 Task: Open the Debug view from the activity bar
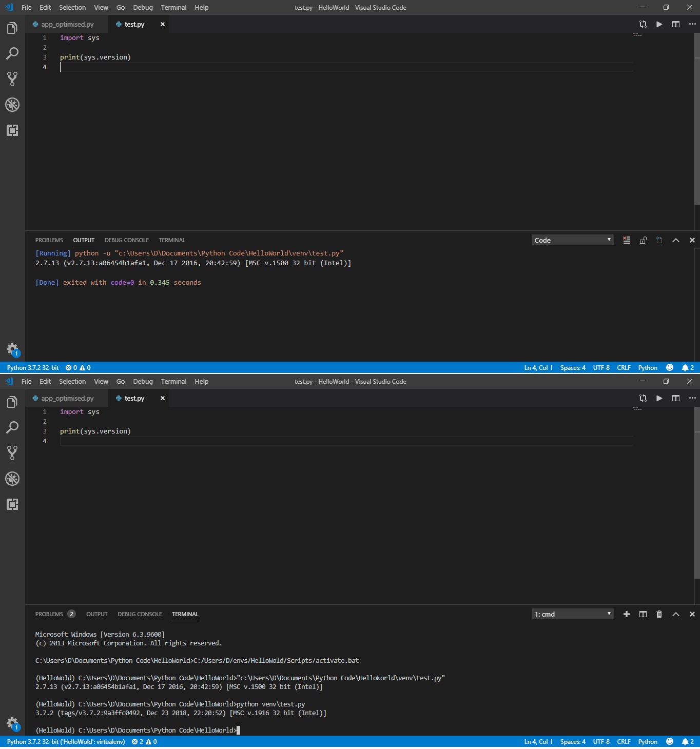point(12,105)
